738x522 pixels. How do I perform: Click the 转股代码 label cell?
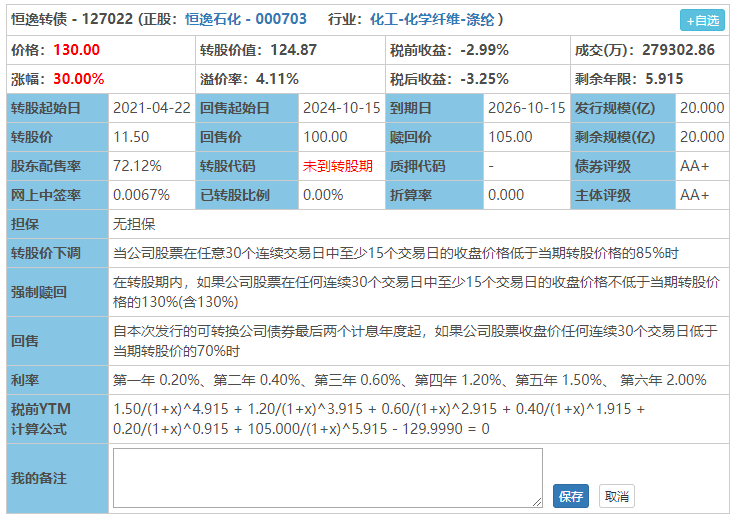pos(247,166)
